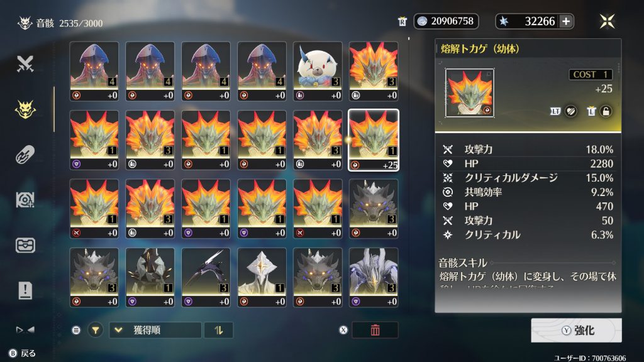
Task: Click the 強化 enhance button
Action: [x=576, y=331]
